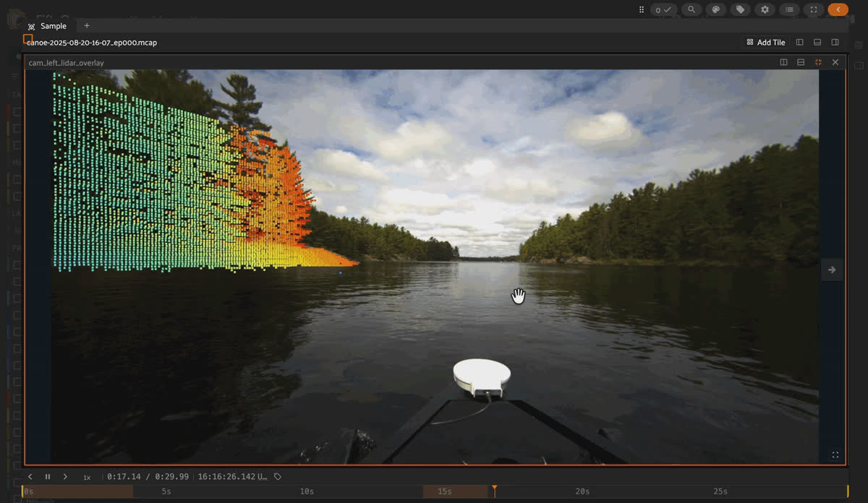Screen dimensions: 868x503
Task: Click the tag icon beside the timestamp
Action: pyautogui.click(x=278, y=477)
